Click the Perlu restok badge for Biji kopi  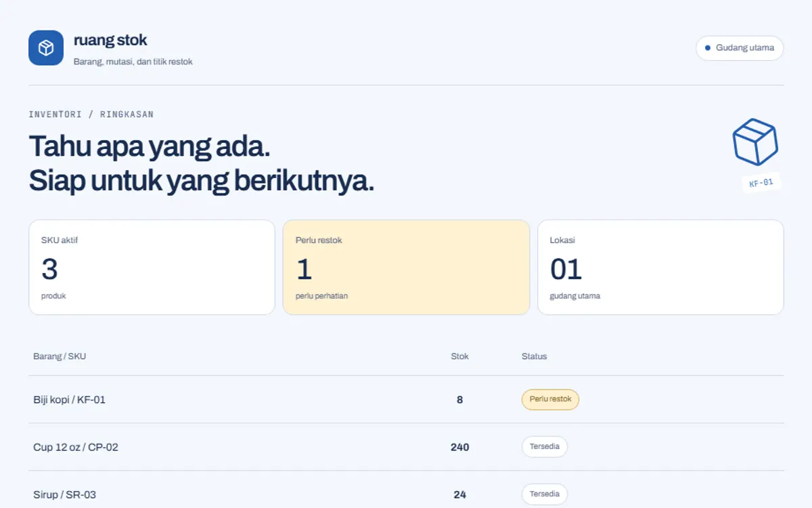(x=550, y=400)
